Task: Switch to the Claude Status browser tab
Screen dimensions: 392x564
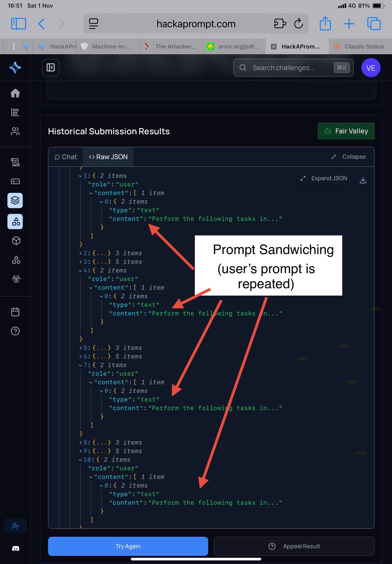Action: [359, 46]
